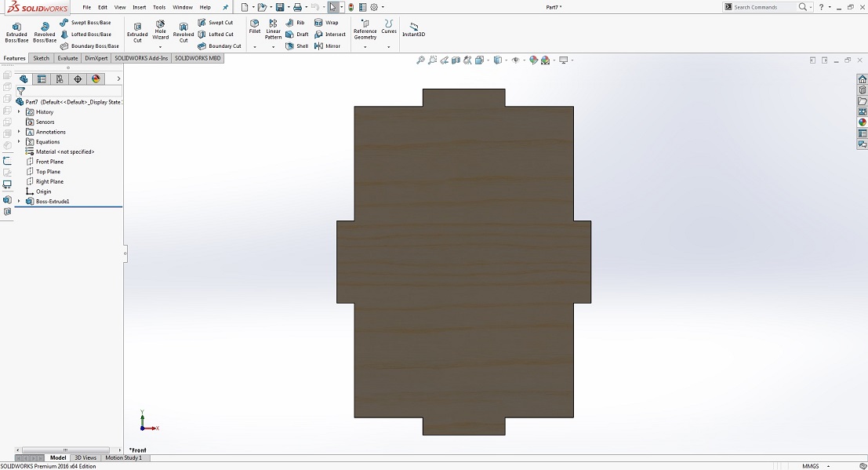This screenshot has width=868, height=470.
Task: Click the Rebuild traffic light icon
Action: coord(351,7)
